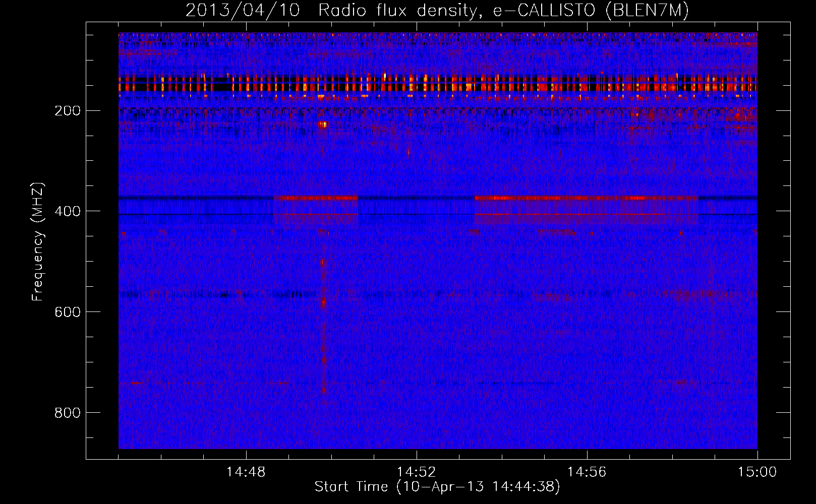This screenshot has width=816, height=504.
Task: Click the 15:00 time tick label
Action: [x=757, y=472]
